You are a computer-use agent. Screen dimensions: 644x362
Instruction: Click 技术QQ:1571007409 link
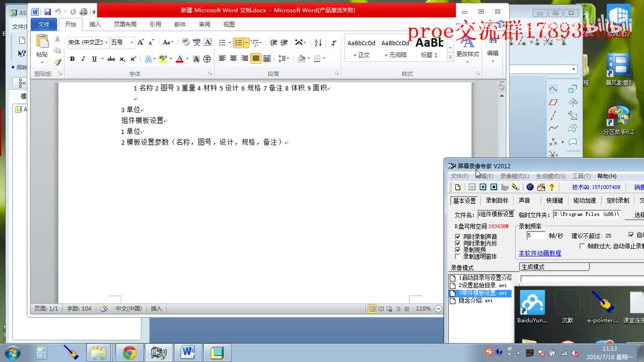click(596, 187)
